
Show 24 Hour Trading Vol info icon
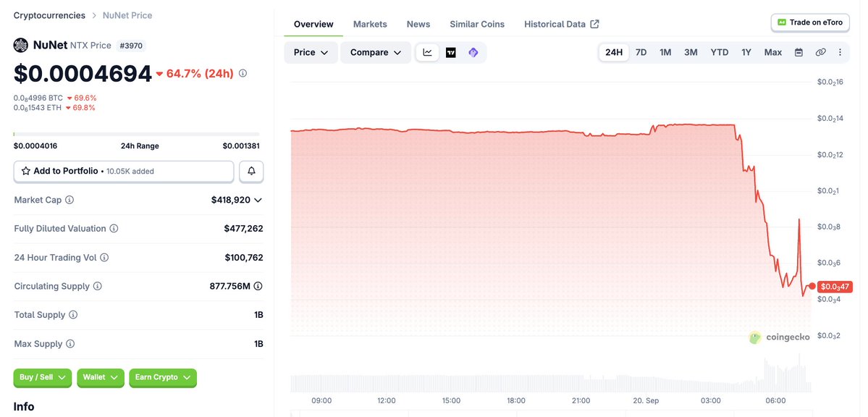click(104, 258)
